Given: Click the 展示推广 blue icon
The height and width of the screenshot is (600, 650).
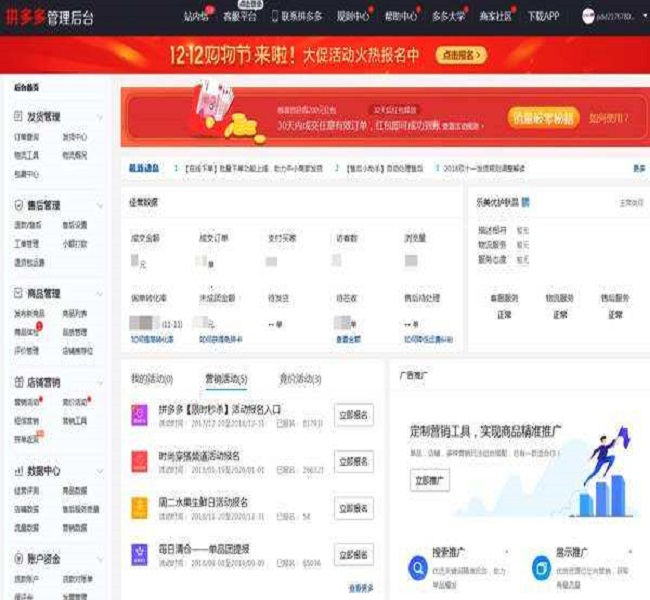Looking at the screenshot, I should (x=541, y=568).
